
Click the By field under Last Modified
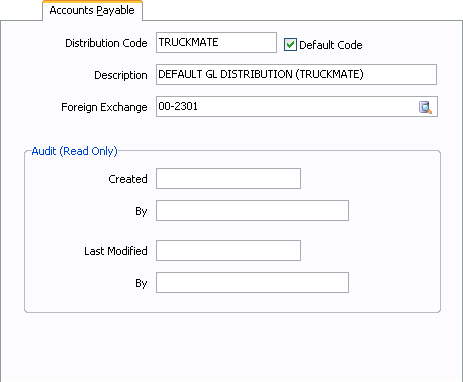coord(252,282)
